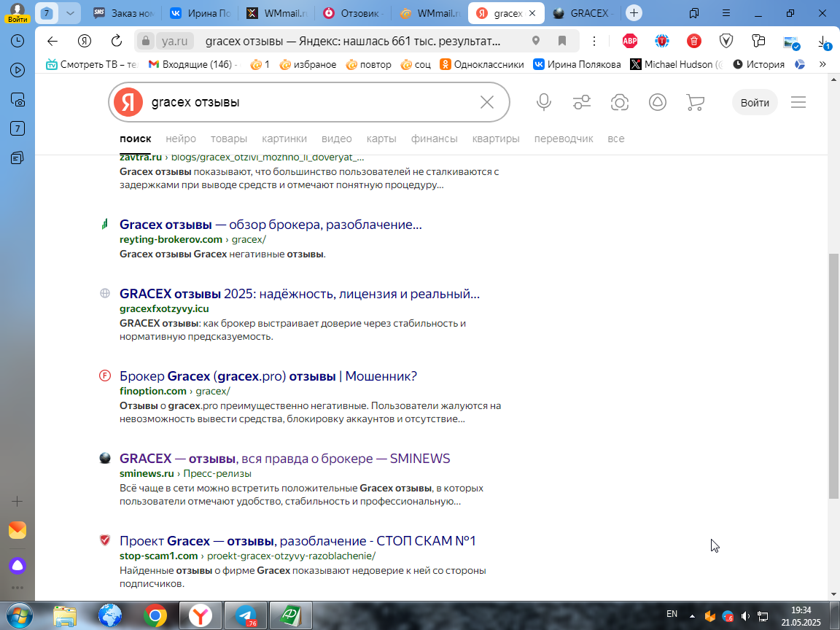The image size is (840, 630).
Task: Switch to the Заказ ном browser tab
Action: [123, 13]
